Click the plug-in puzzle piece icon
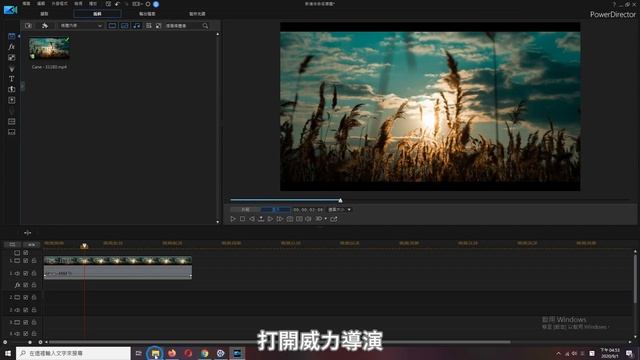Screen dimensions: 640x360 (44, 26)
